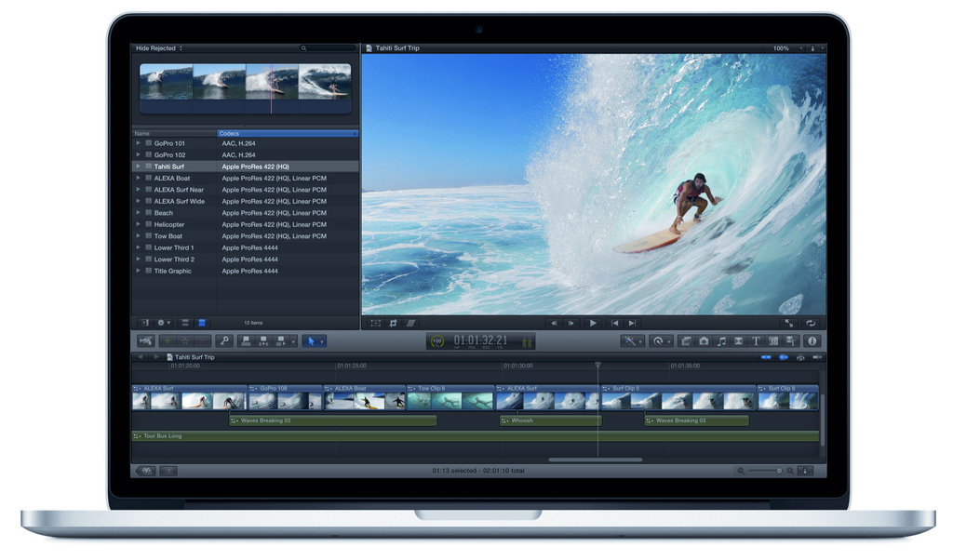This screenshot has width=953, height=560.
Task: Adjust the timeline zoom slider
Action: [779, 471]
